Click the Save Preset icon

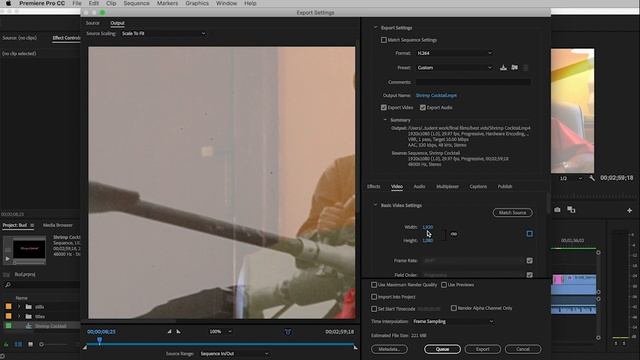pos(503,68)
